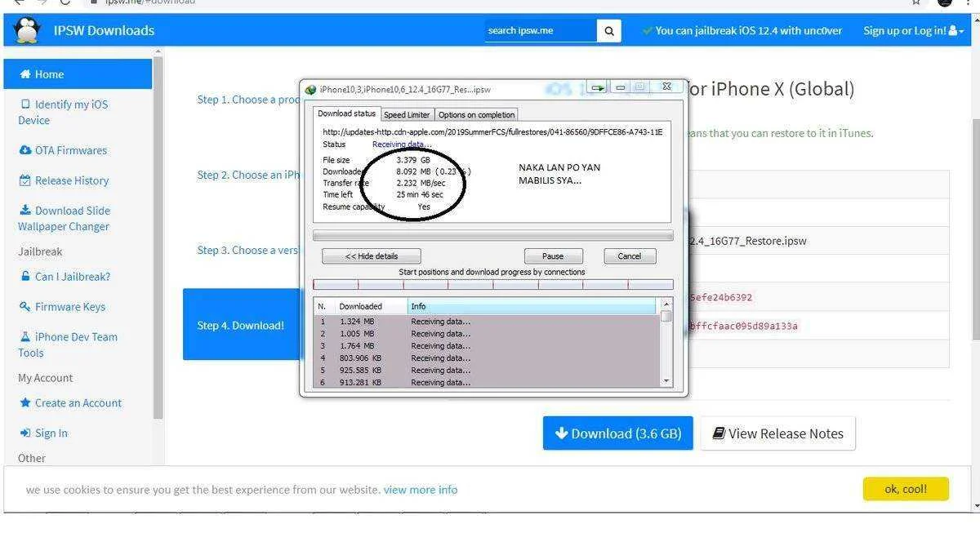Screen dimensions: 980x551
Task: Open the Sign up or Log in dropdown
Action: coord(914,31)
